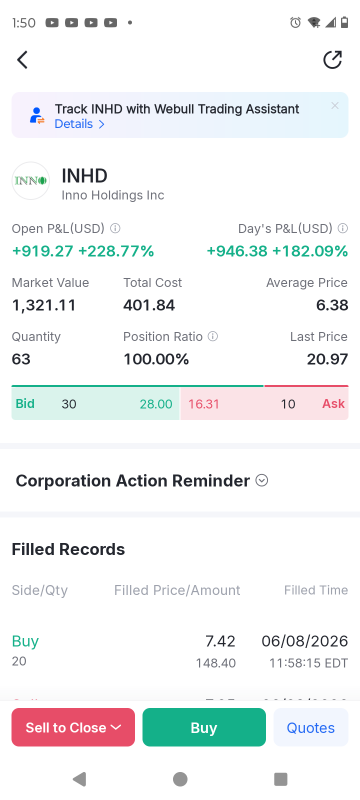Open the Buy 20 filled record

[180, 651]
